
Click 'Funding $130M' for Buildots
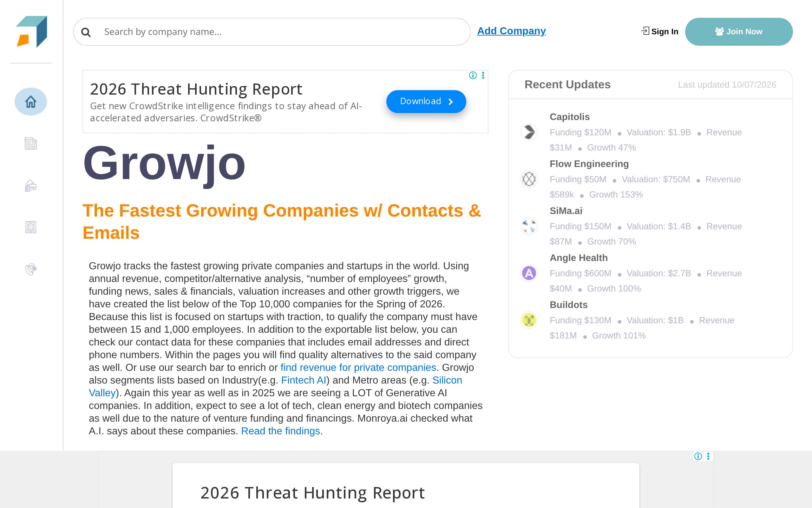(580, 321)
